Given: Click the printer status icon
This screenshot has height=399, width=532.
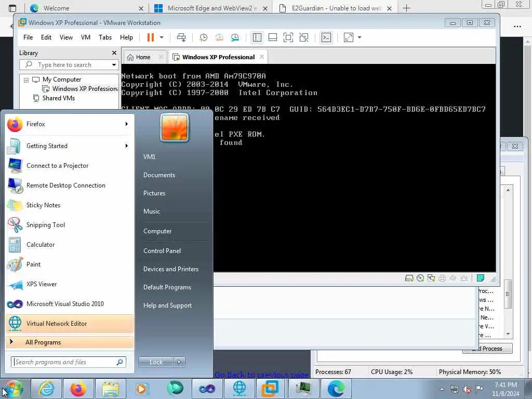Looking at the screenshot, I should [x=442, y=278].
